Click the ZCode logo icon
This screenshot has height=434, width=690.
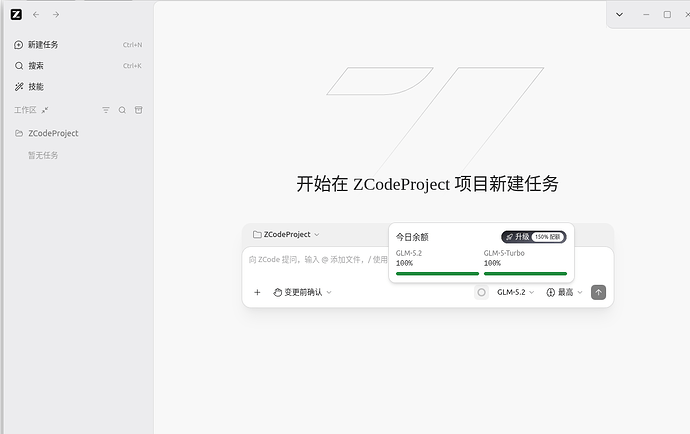(16, 15)
